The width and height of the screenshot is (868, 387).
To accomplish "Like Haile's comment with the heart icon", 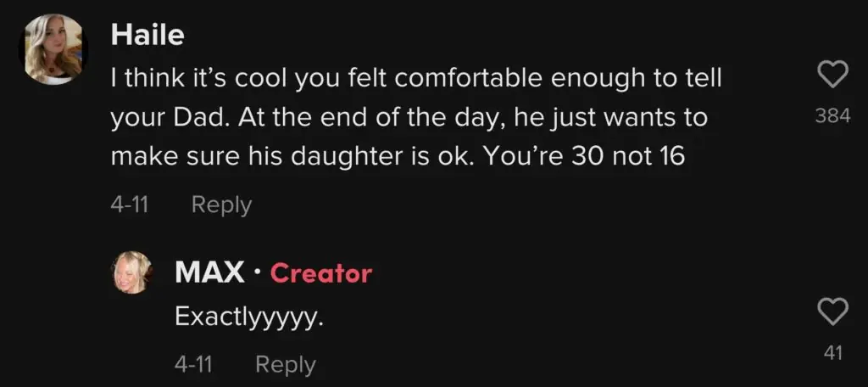I will click(x=832, y=77).
